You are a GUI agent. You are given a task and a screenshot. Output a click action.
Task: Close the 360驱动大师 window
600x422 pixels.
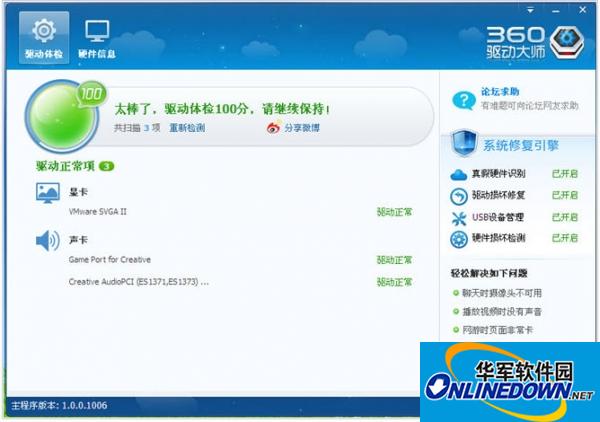point(582,10)
